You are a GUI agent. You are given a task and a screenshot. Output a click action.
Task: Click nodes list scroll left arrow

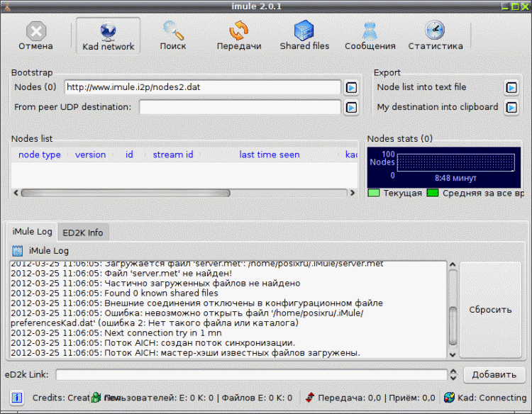[x=16, y=193]
